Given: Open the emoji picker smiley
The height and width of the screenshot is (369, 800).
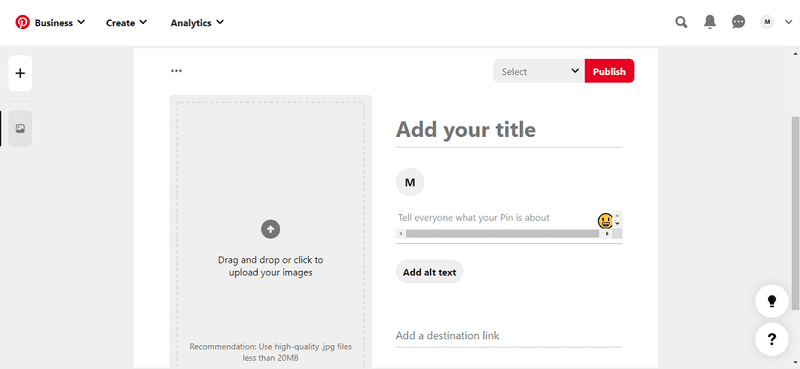Looking at the screenshot, I should pos(605,221).
